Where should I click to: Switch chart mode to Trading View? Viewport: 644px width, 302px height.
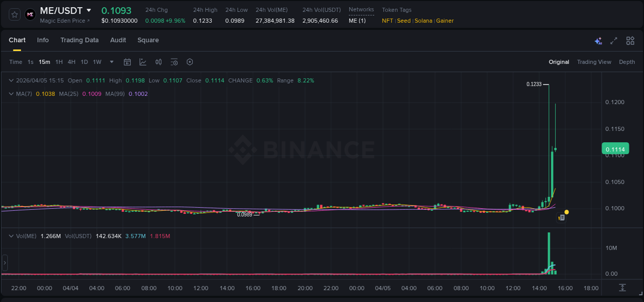594,62
